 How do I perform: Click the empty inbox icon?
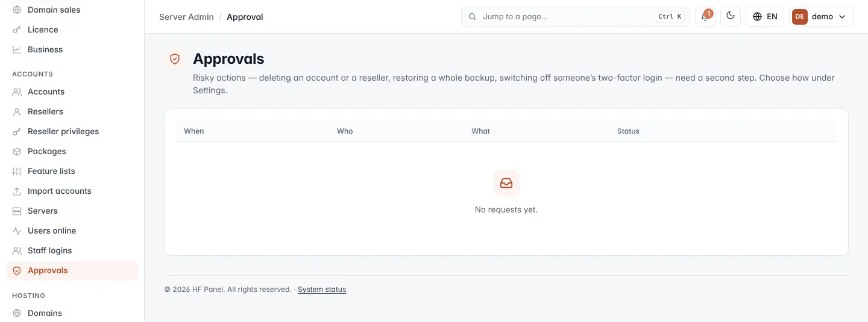point(506,183)
